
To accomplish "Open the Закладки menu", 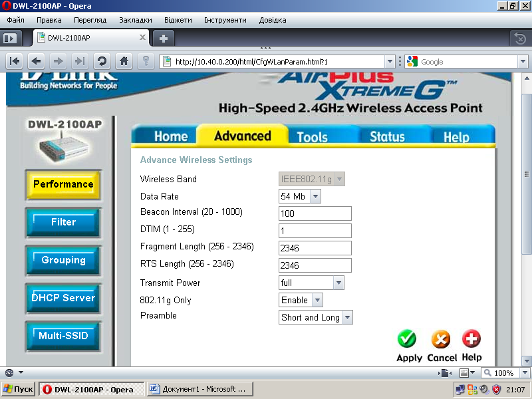I will click(x=136, y=20).
